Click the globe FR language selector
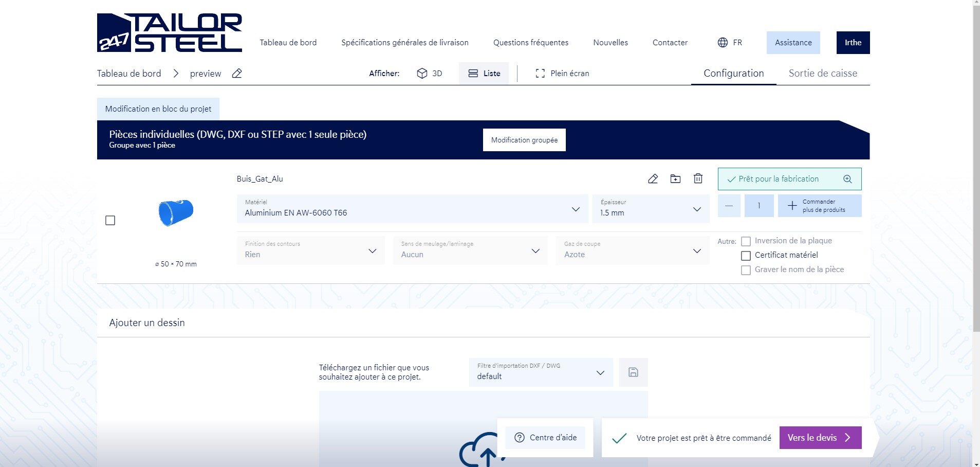980x467 pixels. tap(730, 43)
